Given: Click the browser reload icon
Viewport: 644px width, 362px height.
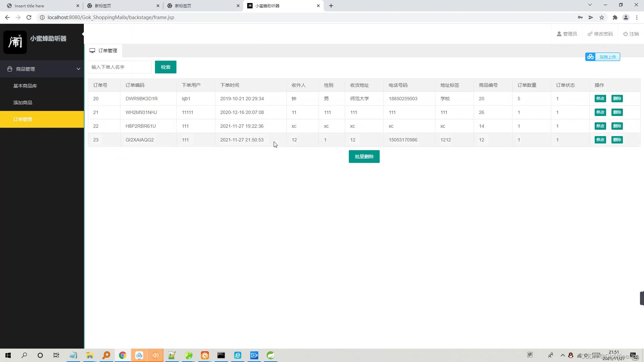Looking at the screenshot, I should (x=29, y=17).
